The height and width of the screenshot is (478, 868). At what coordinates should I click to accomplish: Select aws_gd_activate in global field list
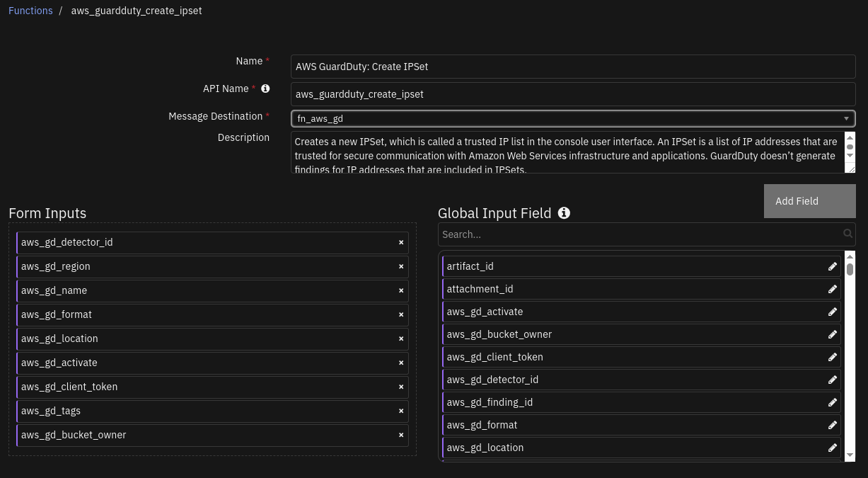pyautogui.click(x=642, y=312)
